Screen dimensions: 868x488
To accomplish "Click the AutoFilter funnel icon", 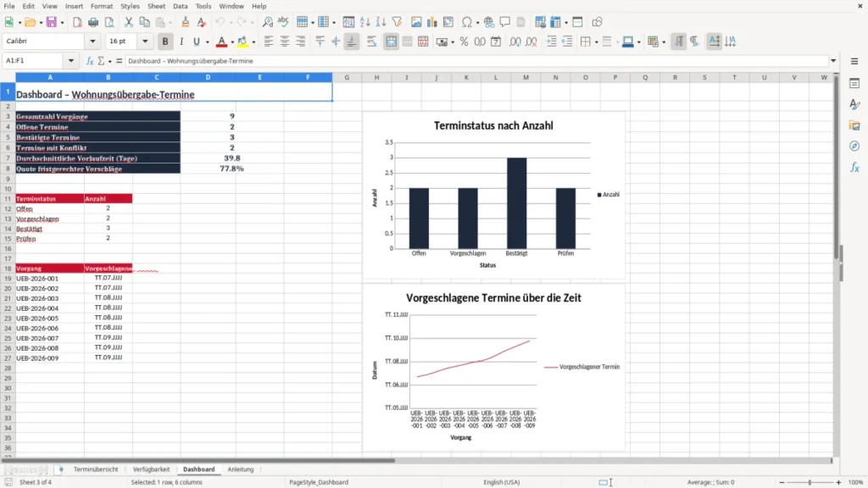I will point(397,22).
